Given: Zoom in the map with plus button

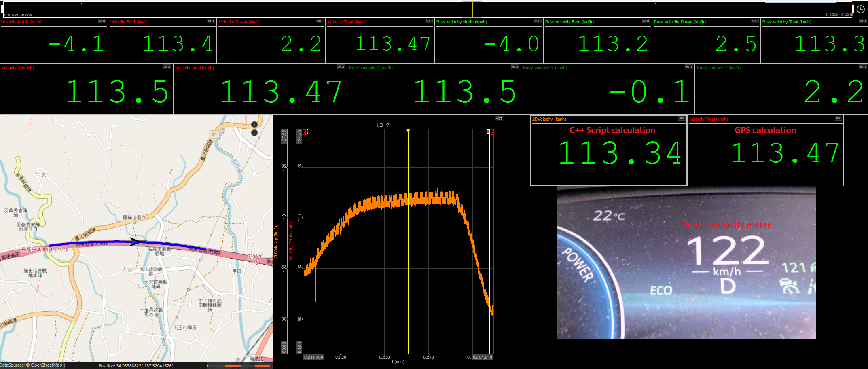Looking at the screenshot, I should click(254, 125).
